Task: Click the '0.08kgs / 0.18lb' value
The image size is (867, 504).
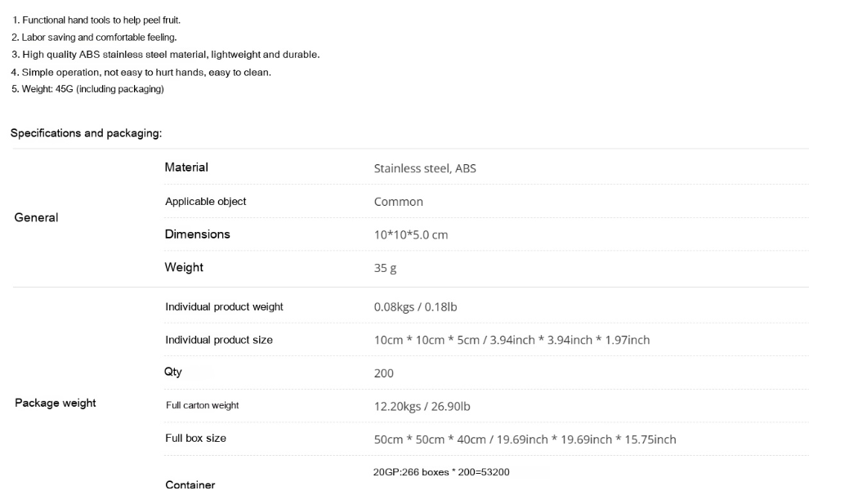Action: coord(415,306)
